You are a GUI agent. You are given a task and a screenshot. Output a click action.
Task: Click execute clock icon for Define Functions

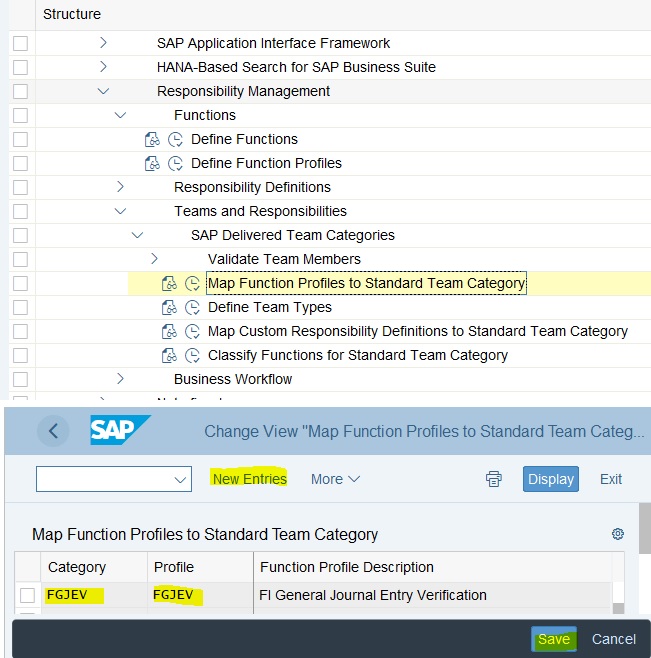tap(175, 139)
